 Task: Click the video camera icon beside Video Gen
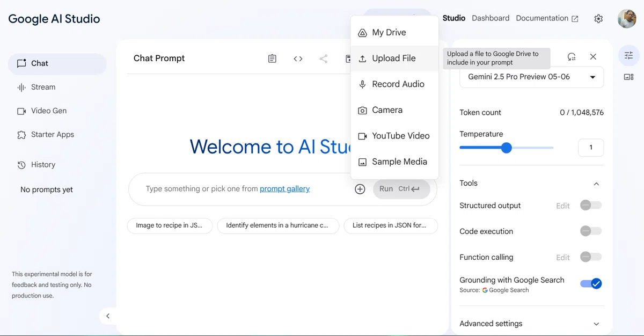coord(21,111)
